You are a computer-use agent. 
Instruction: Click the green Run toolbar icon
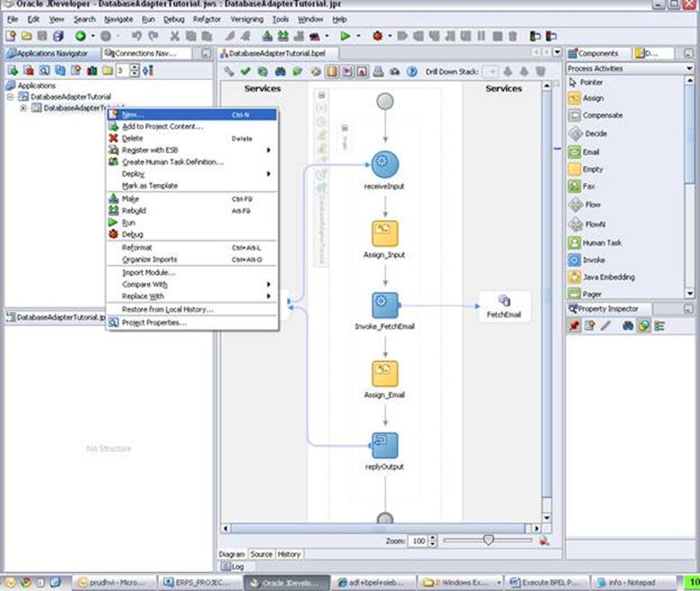click(x=346, y=36)
